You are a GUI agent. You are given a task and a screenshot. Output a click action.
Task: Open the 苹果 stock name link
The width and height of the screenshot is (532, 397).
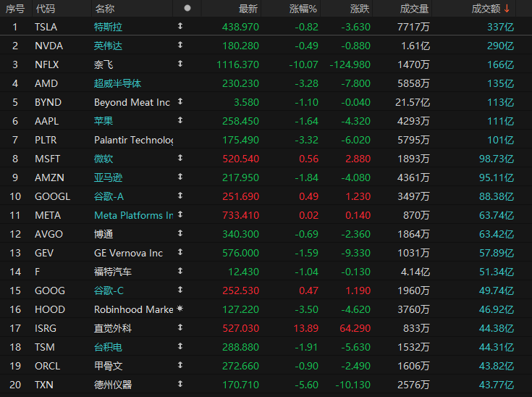pyautogui.click(x=104, y=121)
